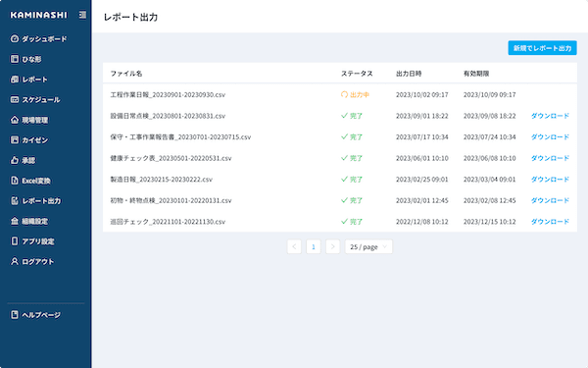Open the 25 / page dropdown

(x=368, y=246)
